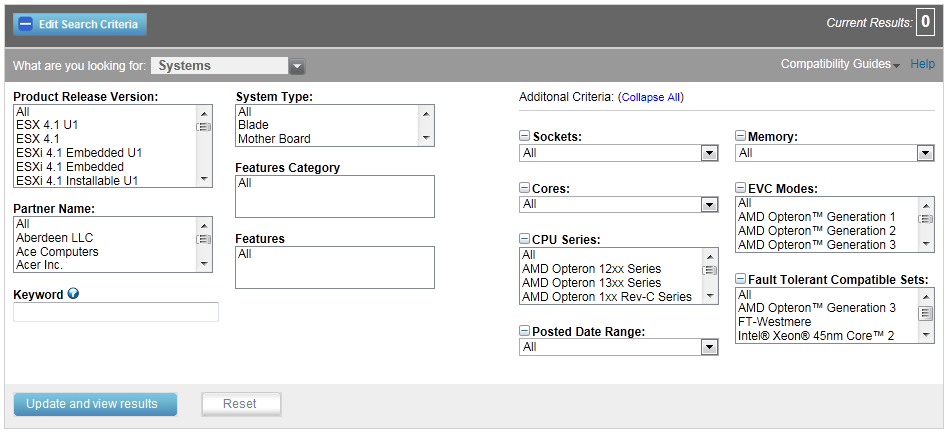This screenshot has width=948, height=434.
Task: Click Update and view results button
Action: click(x=95, y=404)
